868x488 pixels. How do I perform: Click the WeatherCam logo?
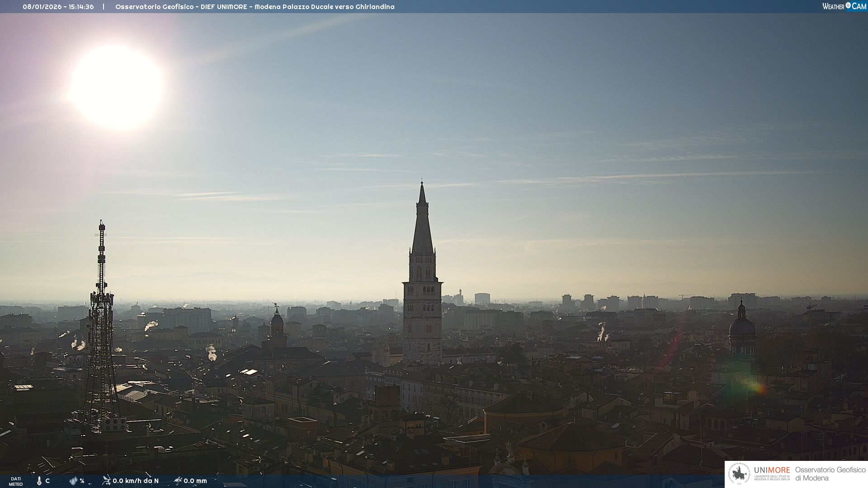point(844,6)
